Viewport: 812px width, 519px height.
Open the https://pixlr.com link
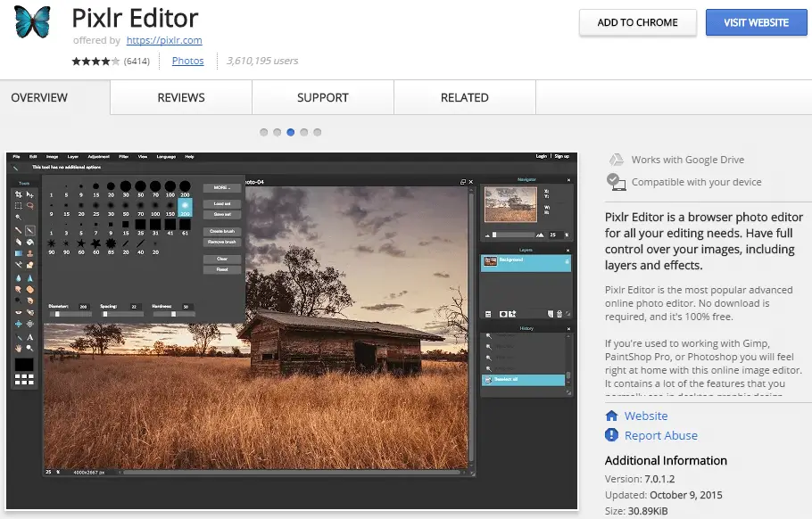click(164, 40)
